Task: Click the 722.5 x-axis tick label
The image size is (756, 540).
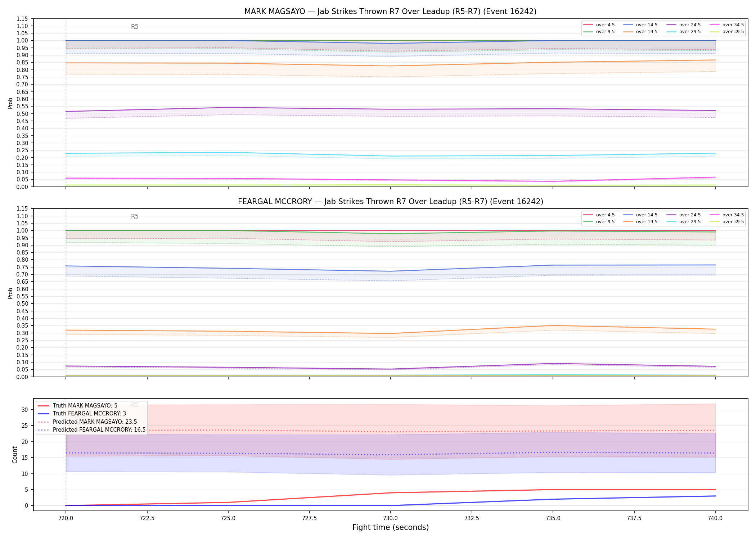Action: tap(147, 518)
